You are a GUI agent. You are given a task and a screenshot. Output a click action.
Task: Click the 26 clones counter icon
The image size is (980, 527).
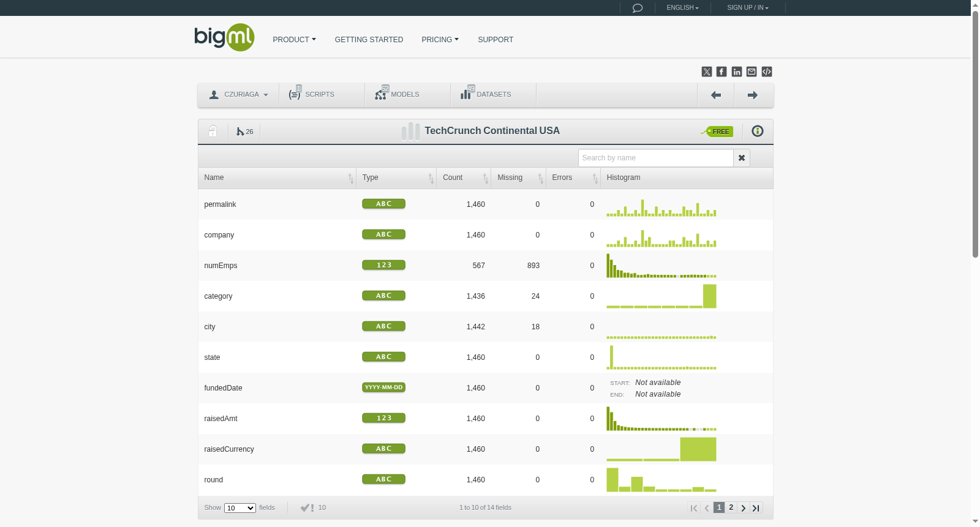tap(244, 132)
